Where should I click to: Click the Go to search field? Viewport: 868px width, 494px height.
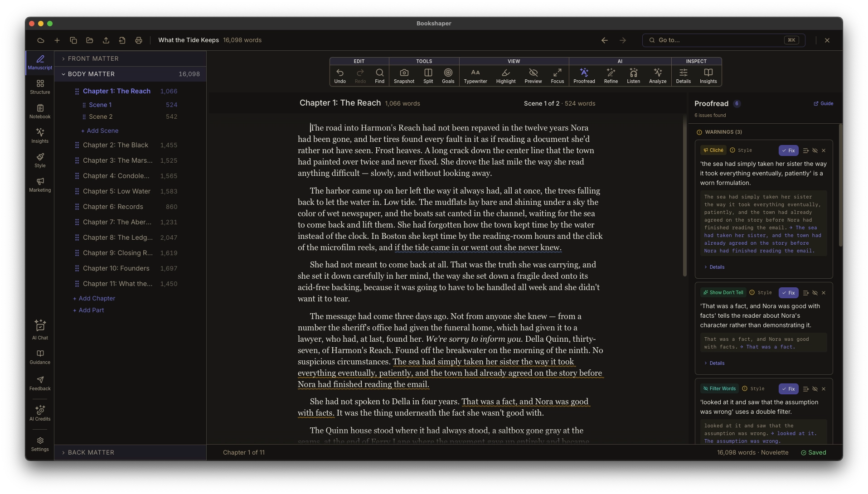point(723,40)
